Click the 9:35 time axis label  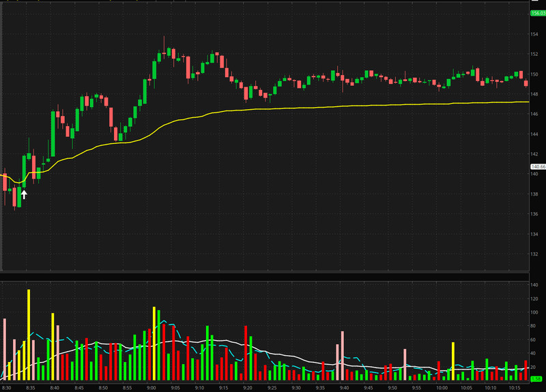pos(320,388)
